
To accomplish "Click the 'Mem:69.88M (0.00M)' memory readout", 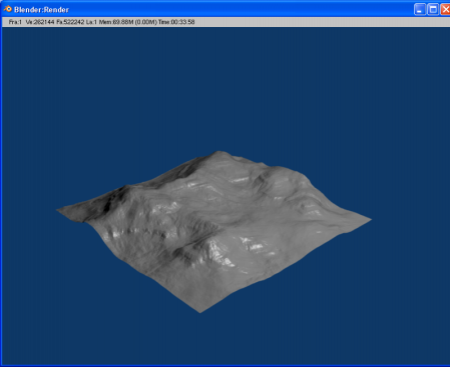I will click(x=128, y=22).
